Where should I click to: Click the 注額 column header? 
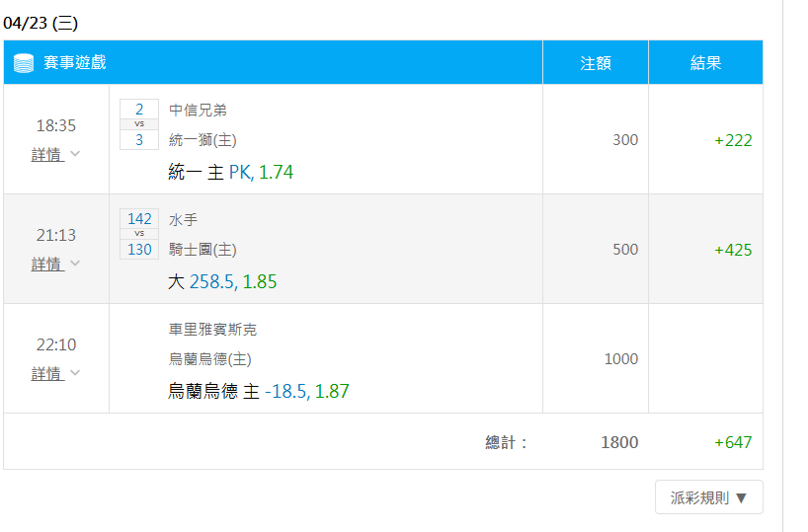point(596,63)
